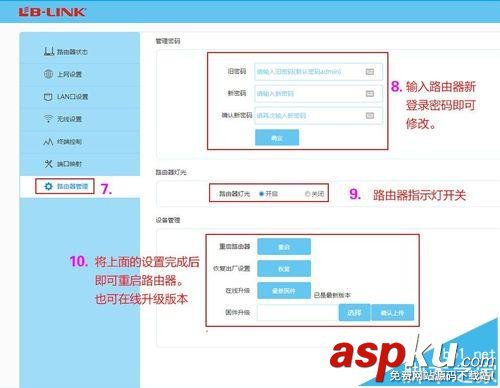500x388 pixels.
Task: Click the Wi-Fi icon for 无线设置
Action: click(x=48, y=119)
